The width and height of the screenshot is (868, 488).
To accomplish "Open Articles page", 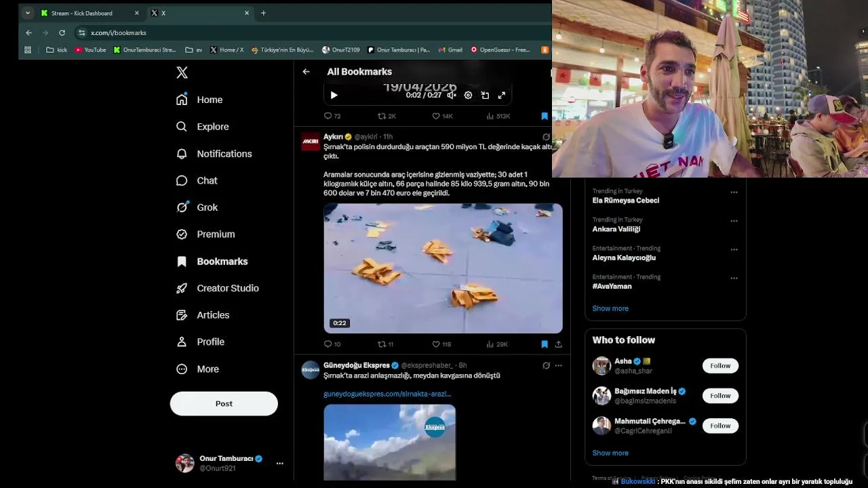I will pyautogui.click(x=203, y=315).
